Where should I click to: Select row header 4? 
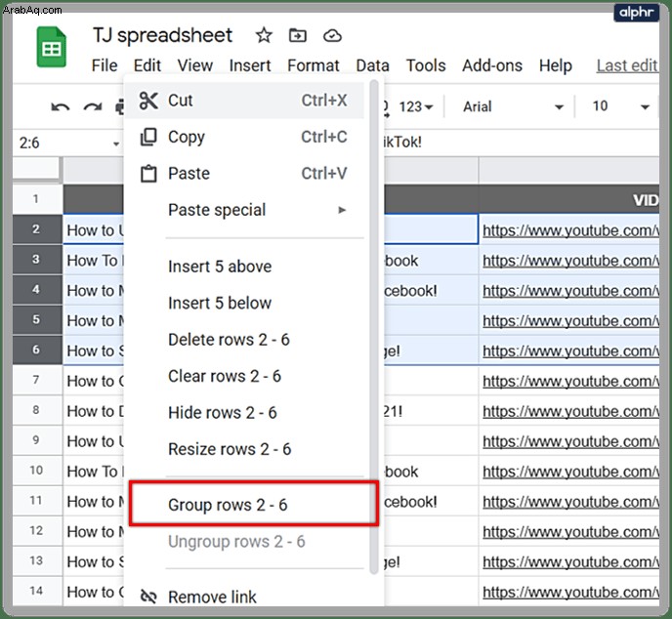36,290
